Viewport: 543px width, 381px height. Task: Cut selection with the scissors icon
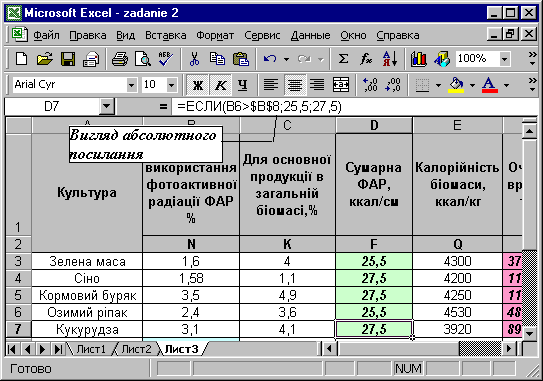tap(195, 59)
